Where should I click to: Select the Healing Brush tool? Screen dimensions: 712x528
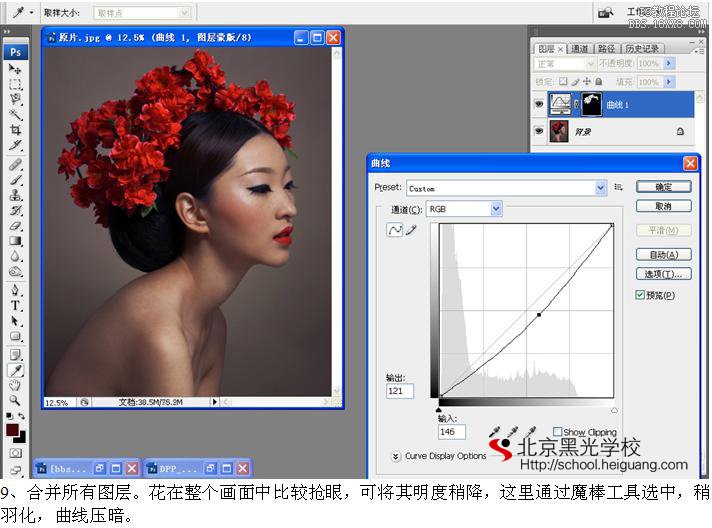coord(15,164)
